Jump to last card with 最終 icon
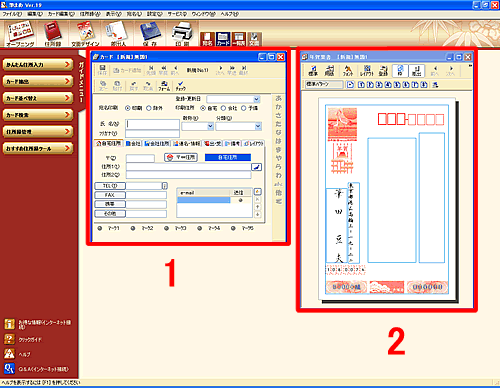Image resolution: width=500 pixels, height=388 pixels. [244, 70]
